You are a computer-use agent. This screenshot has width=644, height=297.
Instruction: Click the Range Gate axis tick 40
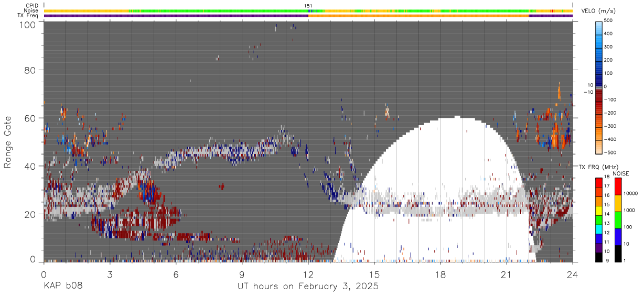click(x=30, y=166)
